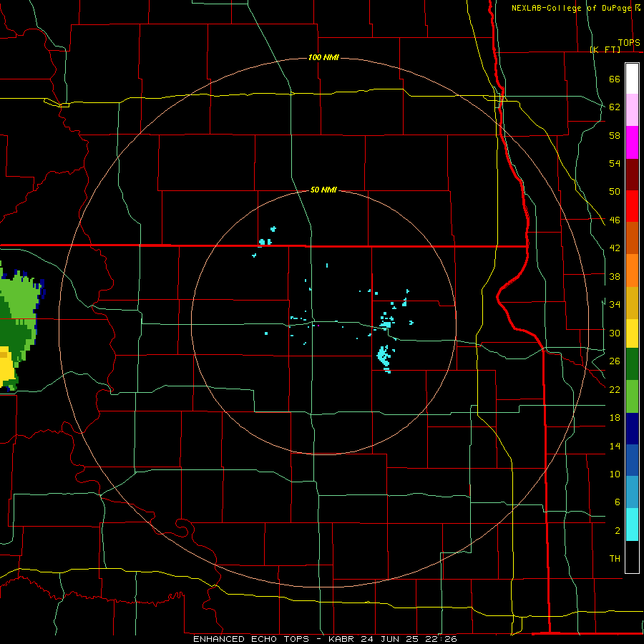Pick the navy blue legend swatch
This screenshot has width=644, height=644.
pyautogui.click(x=632, y=429)
